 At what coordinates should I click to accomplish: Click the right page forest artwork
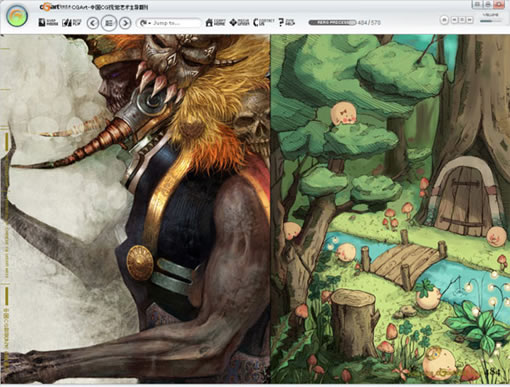390,209
